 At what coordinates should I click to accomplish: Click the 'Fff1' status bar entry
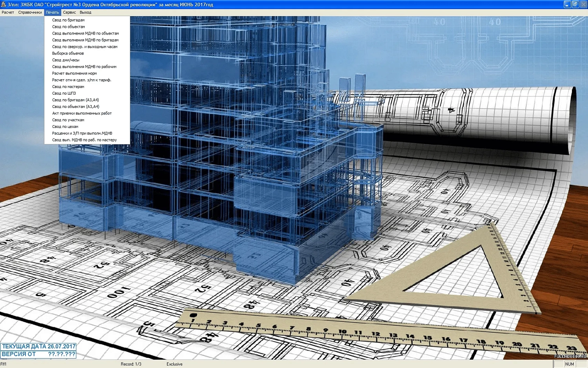4,364
